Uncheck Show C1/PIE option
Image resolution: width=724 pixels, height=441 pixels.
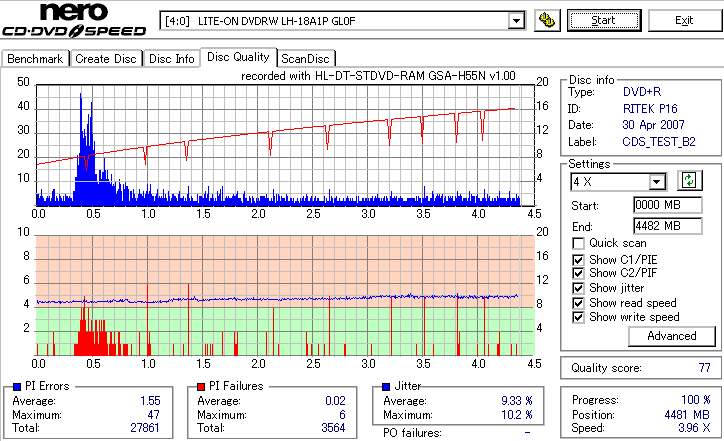click(x=578, y=260)
